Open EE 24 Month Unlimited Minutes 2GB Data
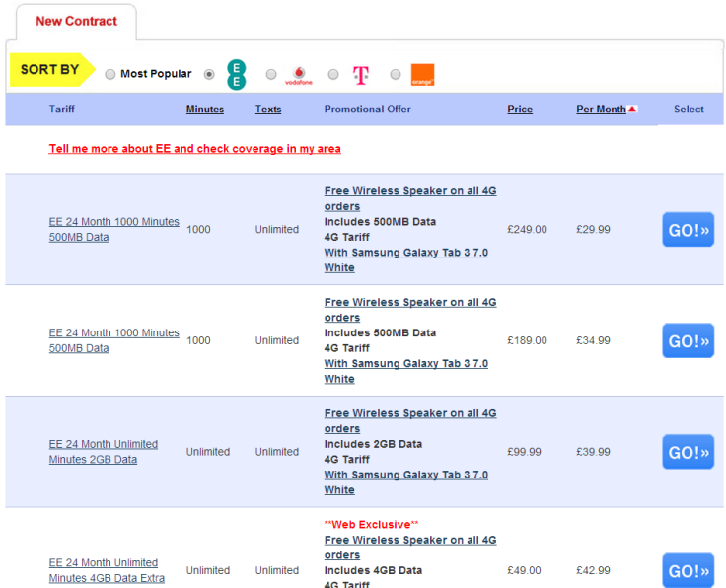The width and height of the screenshot is (726, 588). [104, 452]
